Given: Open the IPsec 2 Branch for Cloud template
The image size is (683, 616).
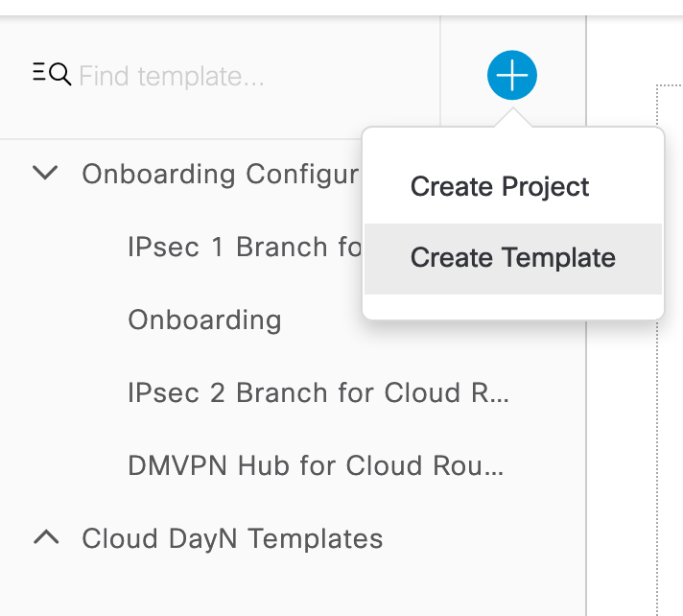Looking at the screenshot, I should [x=318, y=393].
